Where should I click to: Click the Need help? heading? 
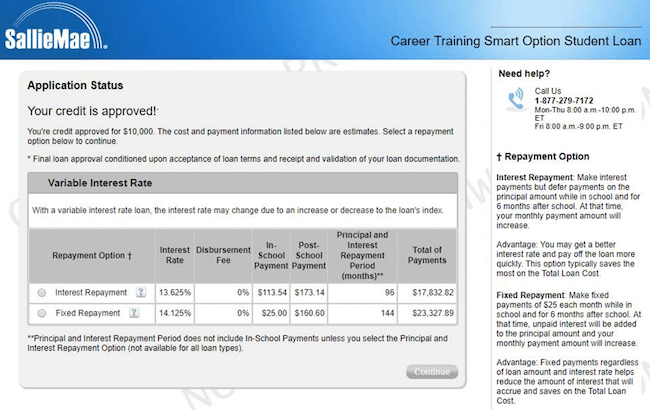[524, 74]
